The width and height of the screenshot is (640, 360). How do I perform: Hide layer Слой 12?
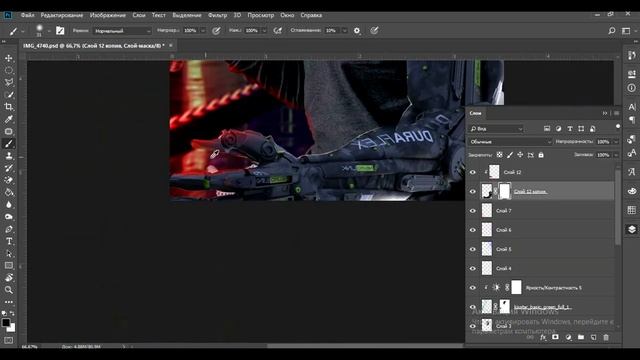pyautogui.click(x=473, y=172)
